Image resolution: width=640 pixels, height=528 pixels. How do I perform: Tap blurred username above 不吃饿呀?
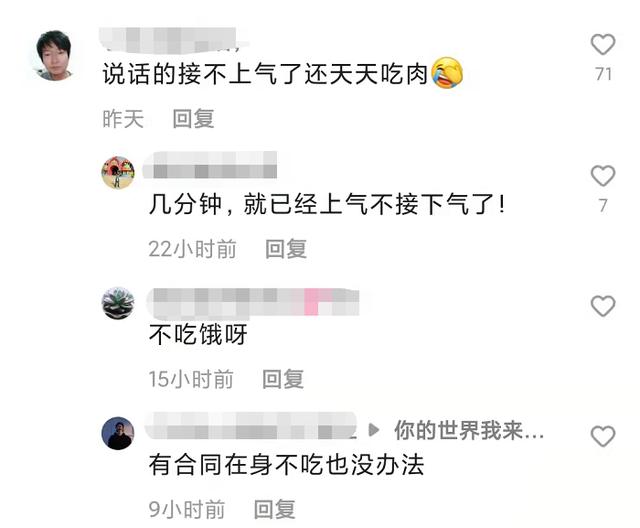(253, 303)
